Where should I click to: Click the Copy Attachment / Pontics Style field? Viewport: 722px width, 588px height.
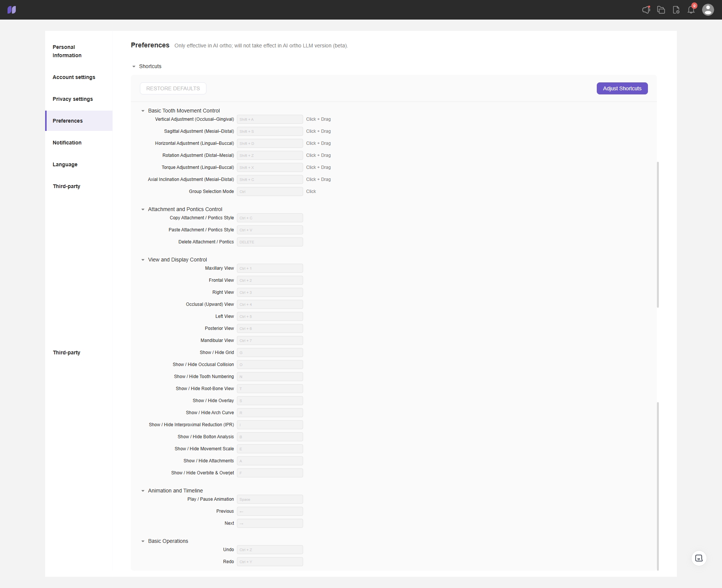pyautogui.click(x=270, y=218)
